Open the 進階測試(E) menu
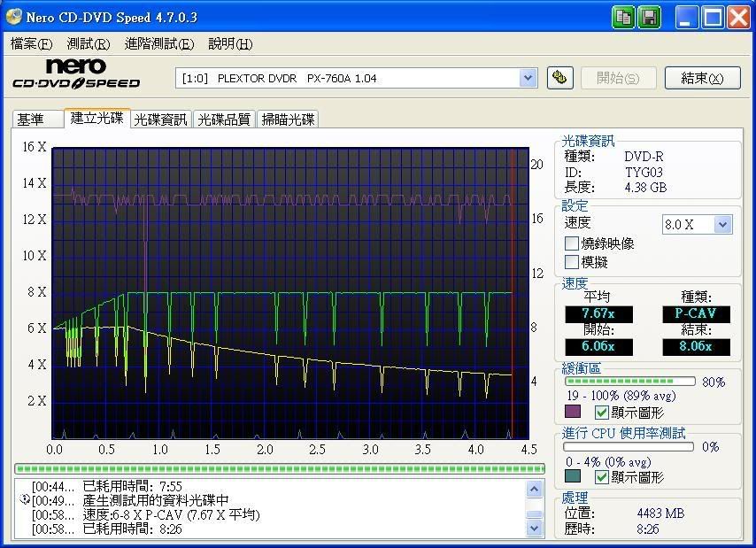 [x=158, y=43]
